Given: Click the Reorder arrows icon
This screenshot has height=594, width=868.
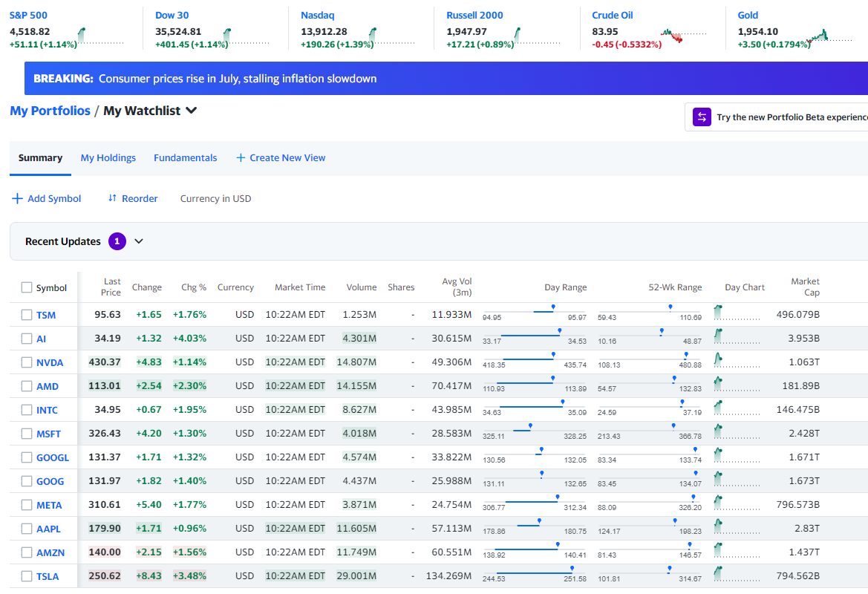Looking at the screenshot, I should pos(112,198).
